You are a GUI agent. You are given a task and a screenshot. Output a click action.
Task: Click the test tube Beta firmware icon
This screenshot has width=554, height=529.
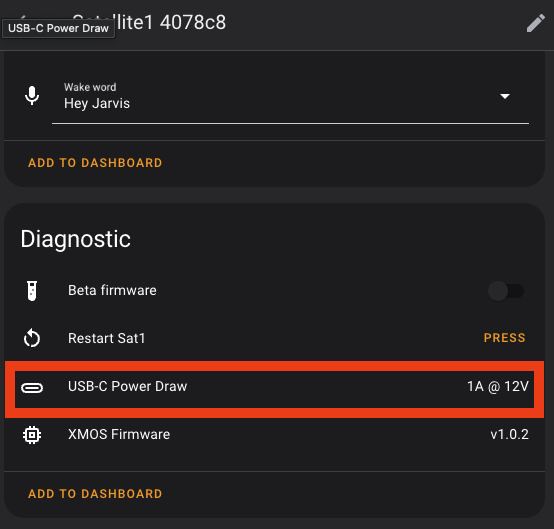32,291
